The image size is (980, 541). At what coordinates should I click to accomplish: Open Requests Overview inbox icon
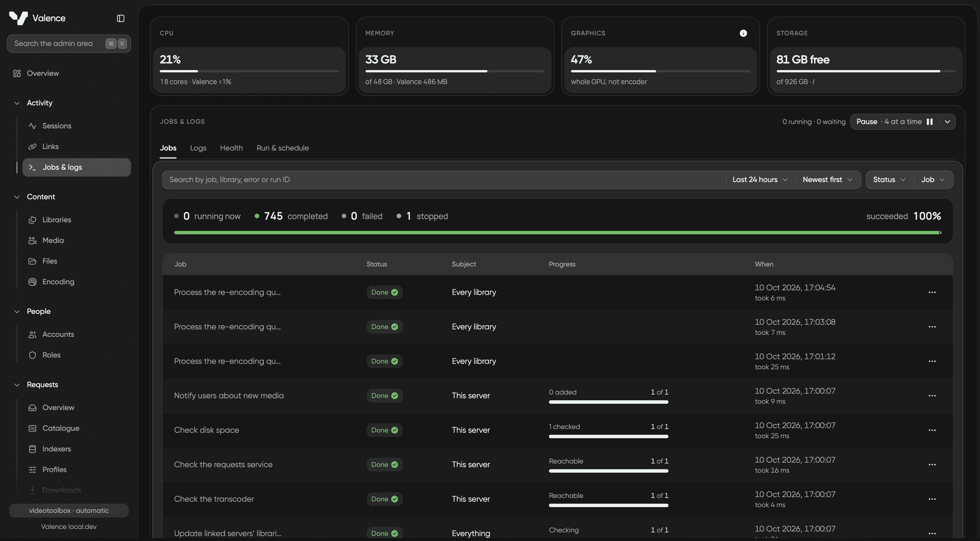coord(32,407)
